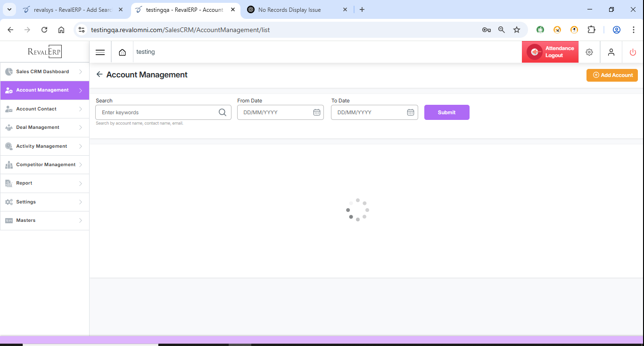Click the Add Account button
The width and height of the screenshot is (644, 346).
[612, 75]
